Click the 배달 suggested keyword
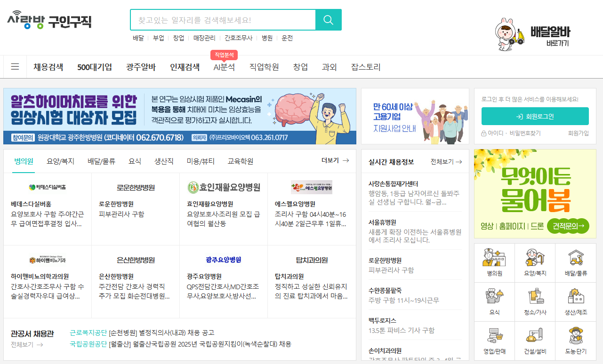Screen dimensions: 603x364 [x=138, y=38]
